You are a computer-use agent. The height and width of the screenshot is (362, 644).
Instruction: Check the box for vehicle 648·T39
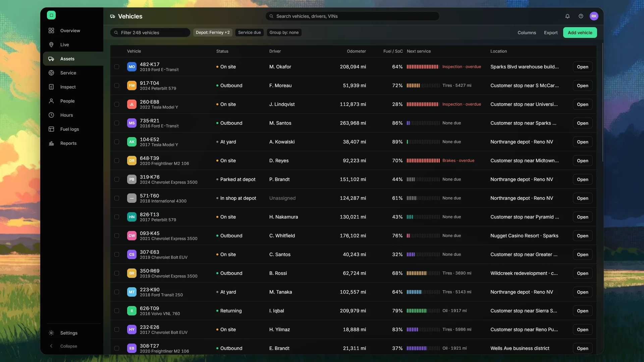coord(117,161)
